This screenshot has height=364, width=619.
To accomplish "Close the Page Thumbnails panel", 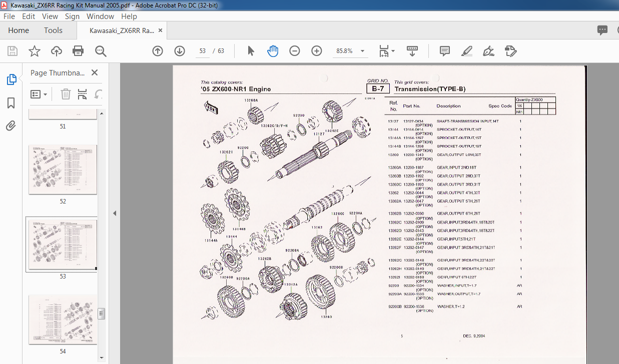I will point(95,73).
